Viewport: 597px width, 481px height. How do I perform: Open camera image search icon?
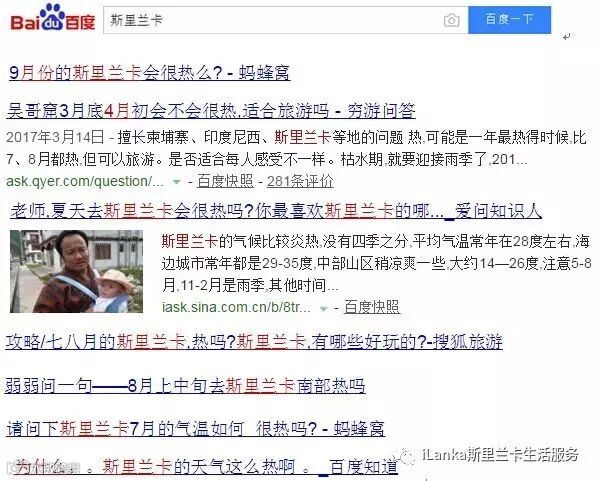click(x=451, y=20)
